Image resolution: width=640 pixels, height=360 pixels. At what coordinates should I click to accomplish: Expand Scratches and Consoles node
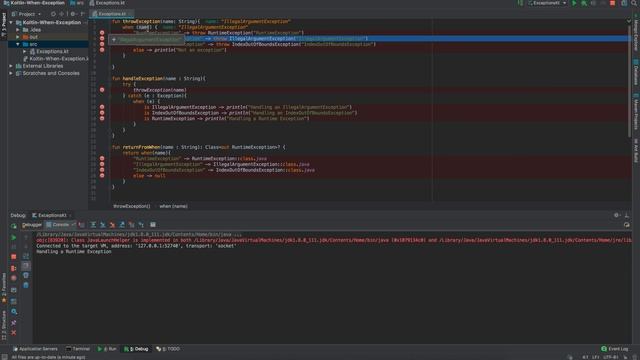point(11,73)
